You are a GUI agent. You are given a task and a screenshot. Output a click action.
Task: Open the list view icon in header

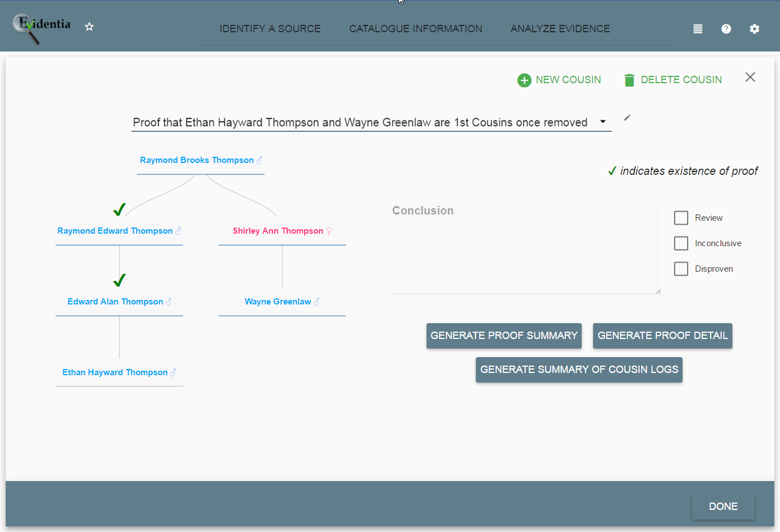(698, 29)
